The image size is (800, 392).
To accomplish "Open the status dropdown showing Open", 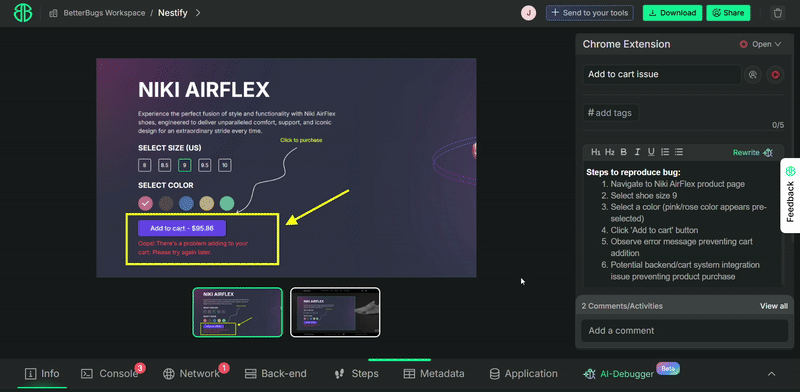I will 761,44.
